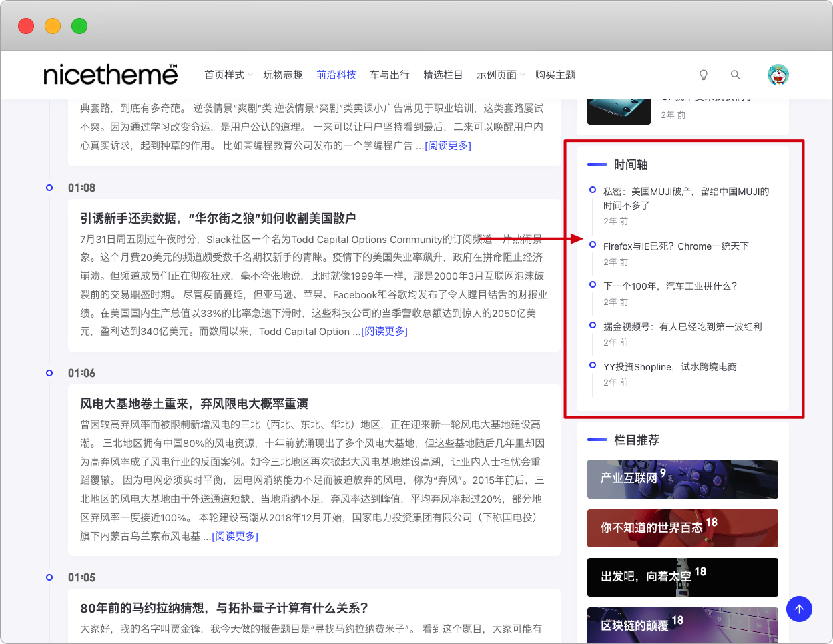Click 阅读更多 in the 风电 article excerpt
Image resolution: width=833 pixels, height=644 pixels.
(235, 536)
